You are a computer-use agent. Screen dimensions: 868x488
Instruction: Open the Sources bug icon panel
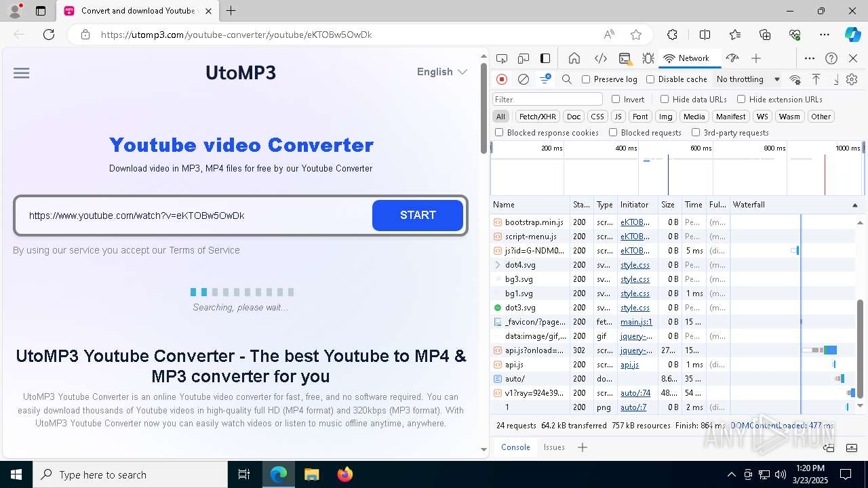point(648,58)
